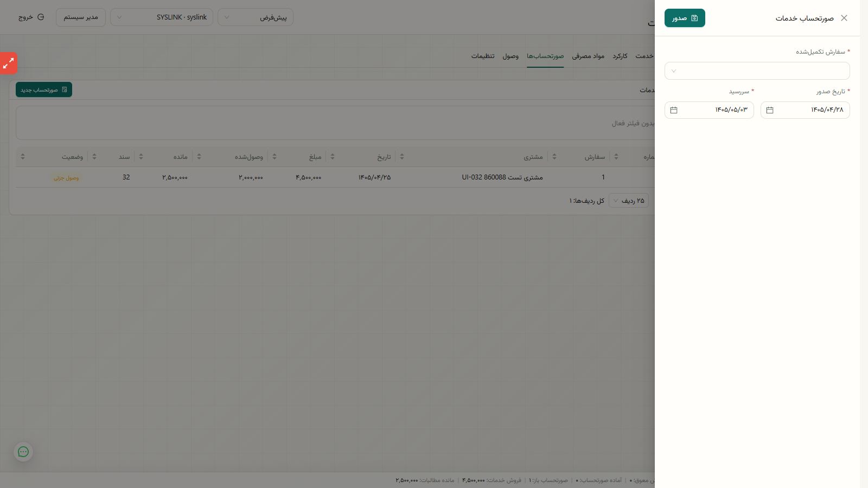Screen dimensions: 868x488
Task: Expand the پیش‌فرض dropdown
Action: [256, 17]
